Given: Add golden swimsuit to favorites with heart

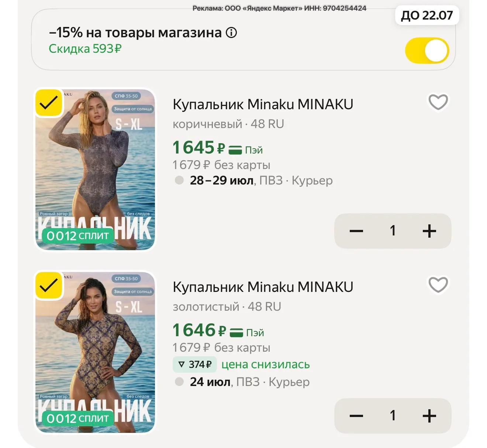Looking at the screenshot, I should (x=438, y=285).
